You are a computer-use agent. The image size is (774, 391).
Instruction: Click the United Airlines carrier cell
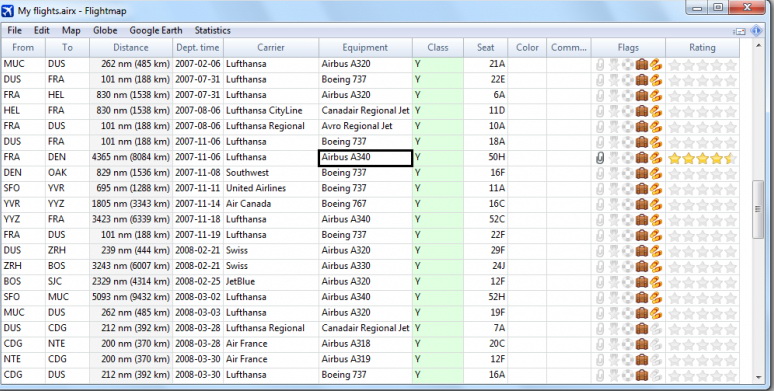[271, 189]
